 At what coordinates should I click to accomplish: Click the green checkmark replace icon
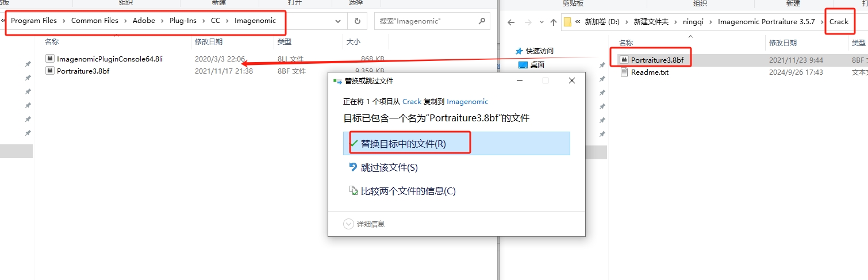tap(354, 143)
